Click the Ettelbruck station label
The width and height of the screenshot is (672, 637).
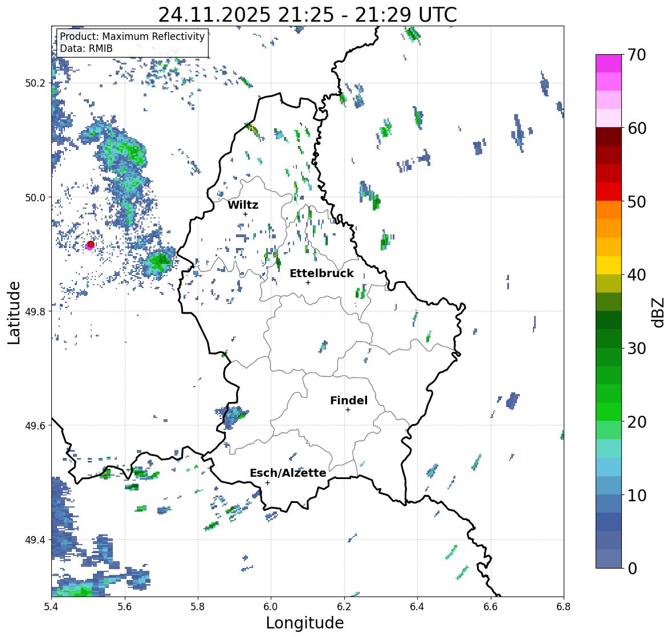coord(322,273)
